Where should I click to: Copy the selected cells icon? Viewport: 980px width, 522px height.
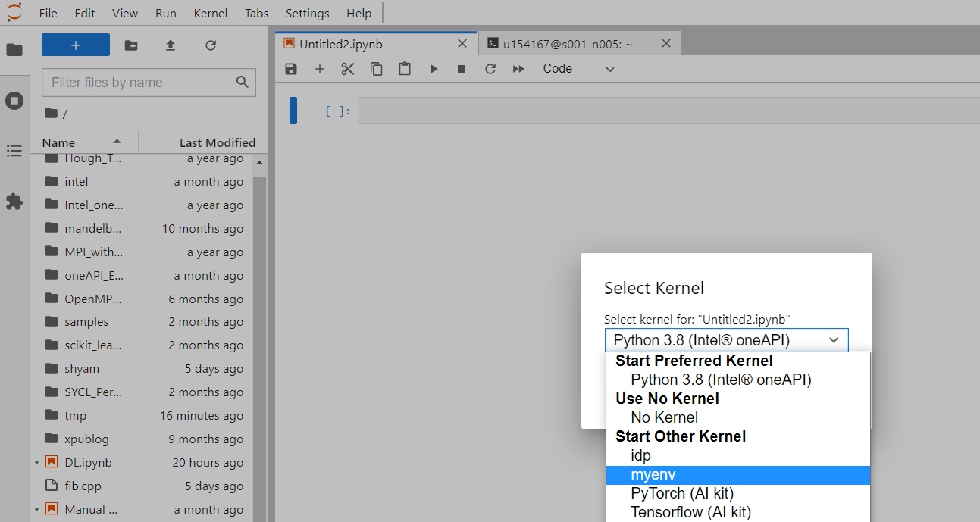point(377,69)
